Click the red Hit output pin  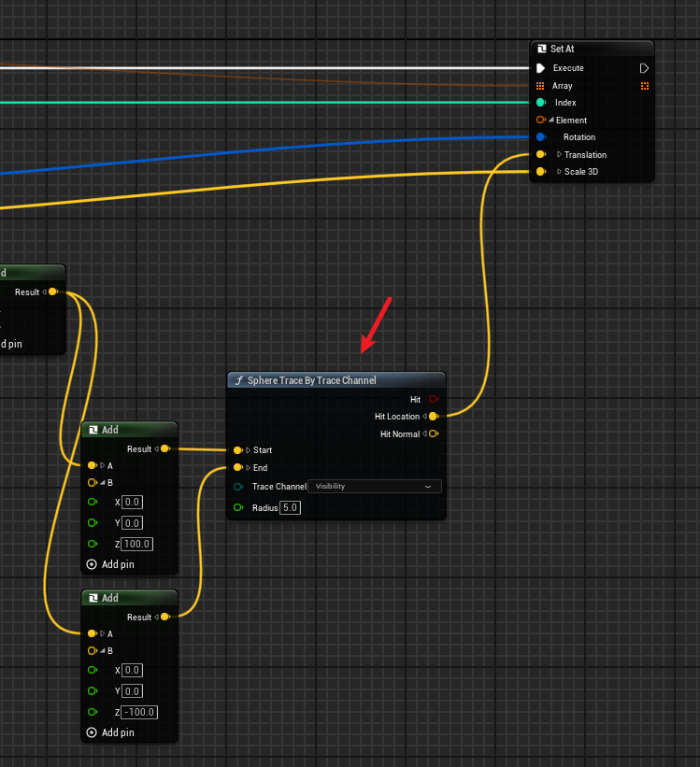click(434, 399)
